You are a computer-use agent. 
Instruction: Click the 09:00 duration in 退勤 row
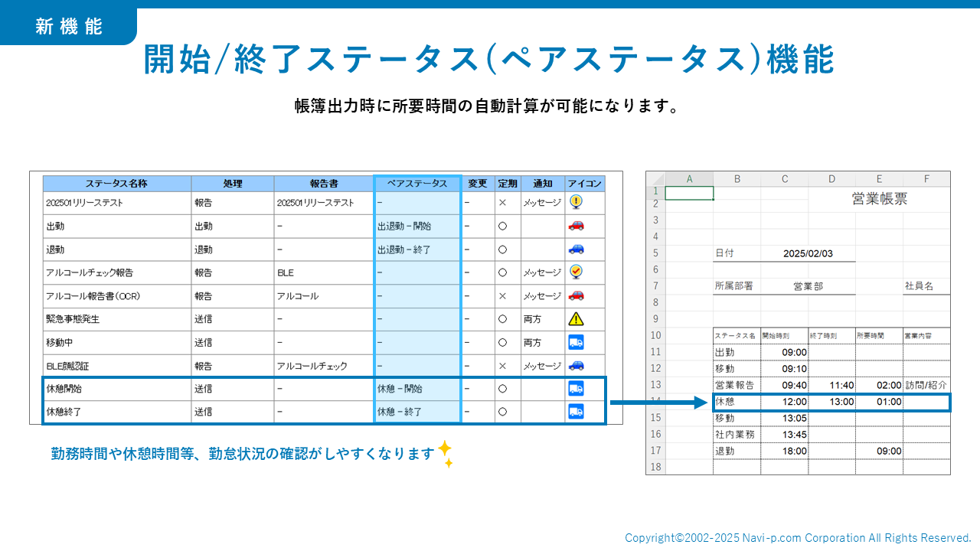[x=879, y=451]
